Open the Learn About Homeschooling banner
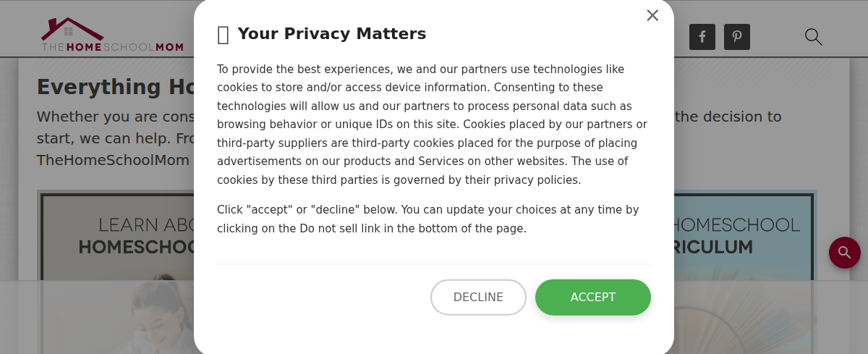Viewport: 868px width, 354px height. pos(116,239)
